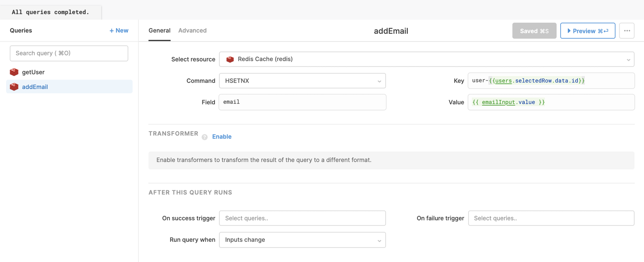Screen dimensions: 644x262
Task: Select the General tab
Action: pos(159,31)
